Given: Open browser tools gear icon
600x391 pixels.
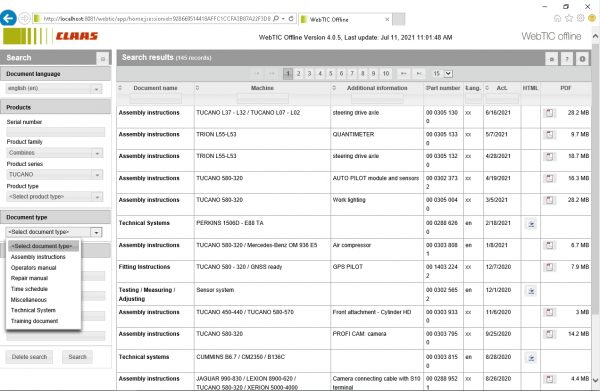Looking at the screenshot, I should (580, 18).
